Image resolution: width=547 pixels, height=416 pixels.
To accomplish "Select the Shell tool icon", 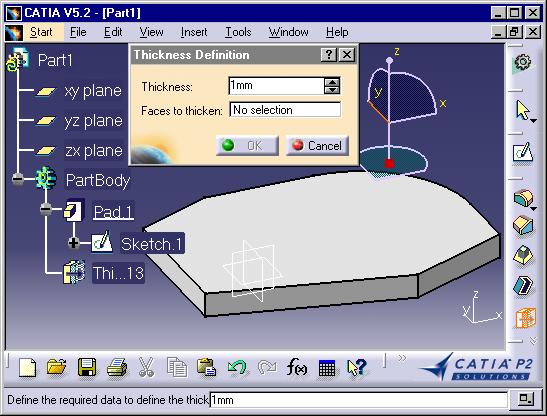I will [x=523, y=285].
